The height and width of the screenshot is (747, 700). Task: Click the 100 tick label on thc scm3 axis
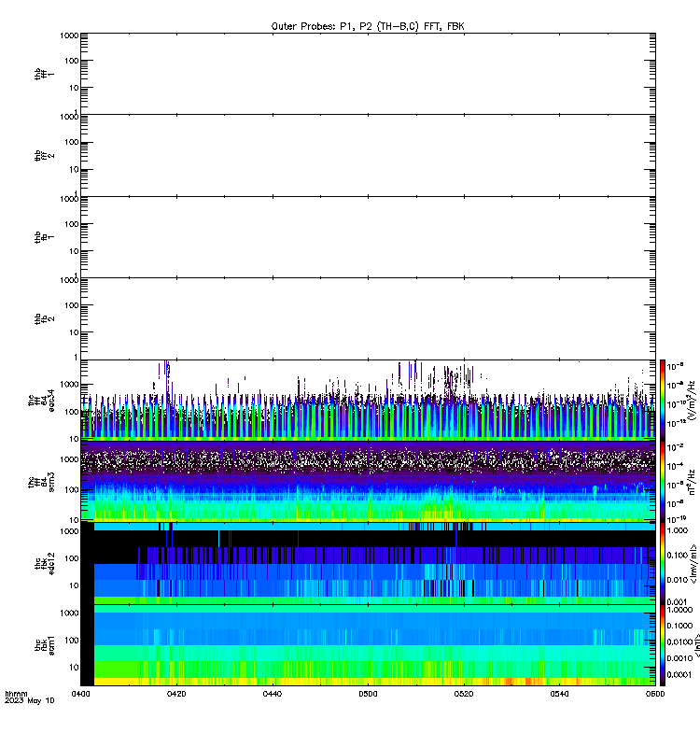tap(72, 489)
